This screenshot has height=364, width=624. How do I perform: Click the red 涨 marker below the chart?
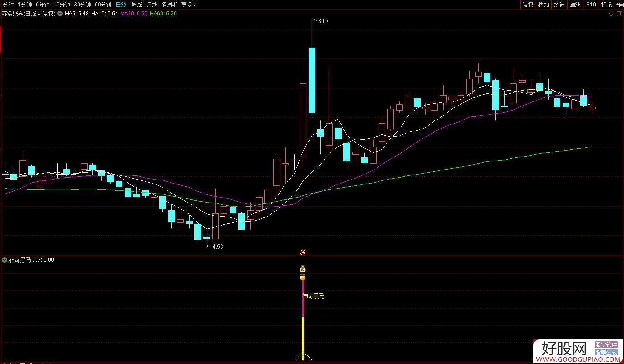pyautogui.click(x=303, y=253)
